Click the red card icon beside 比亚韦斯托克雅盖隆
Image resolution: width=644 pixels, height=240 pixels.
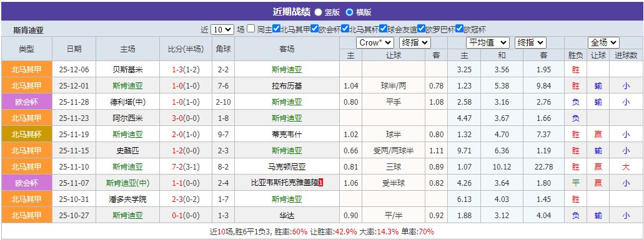[321, 183]
